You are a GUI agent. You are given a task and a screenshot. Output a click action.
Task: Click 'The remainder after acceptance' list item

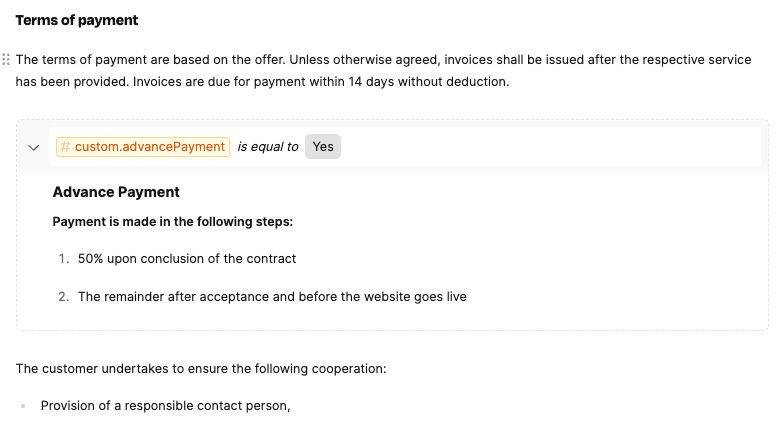[272, 297]
